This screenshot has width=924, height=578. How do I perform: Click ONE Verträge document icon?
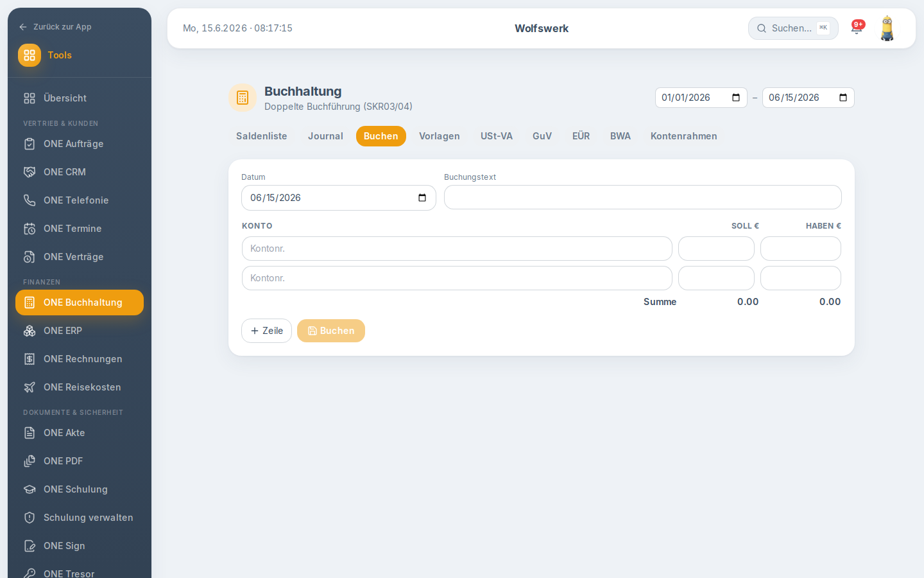coord(30,257)
